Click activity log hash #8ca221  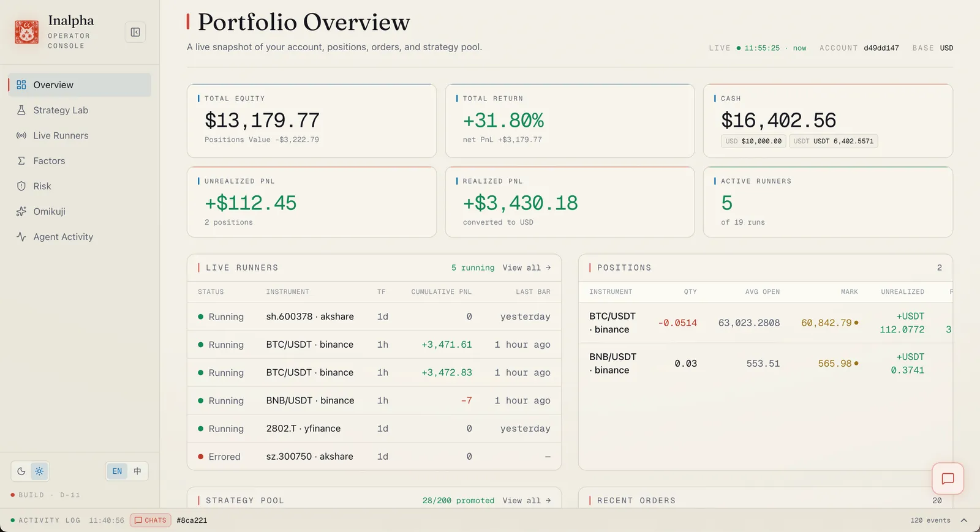pyautogui.click(x=192, y=520)
